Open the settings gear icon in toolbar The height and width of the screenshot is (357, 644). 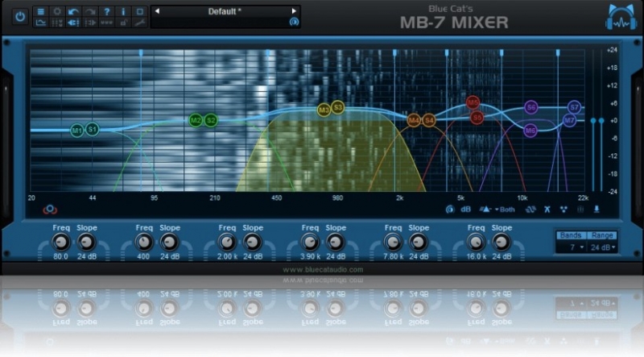click(x=57, y=11)
